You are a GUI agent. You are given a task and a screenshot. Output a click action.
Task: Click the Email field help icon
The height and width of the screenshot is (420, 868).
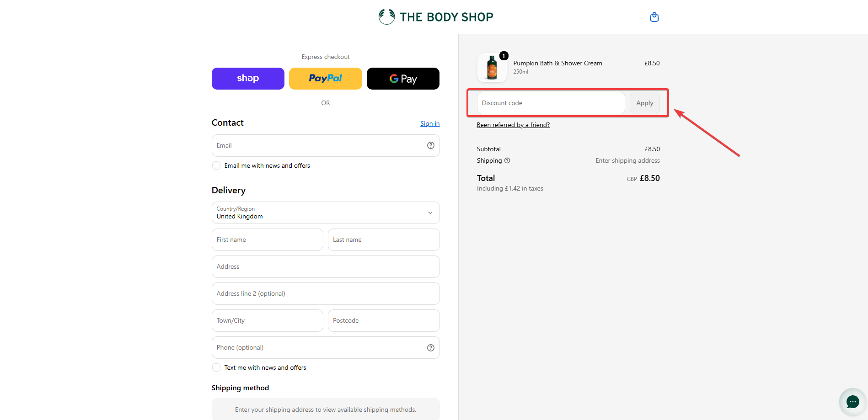point(430,145)
